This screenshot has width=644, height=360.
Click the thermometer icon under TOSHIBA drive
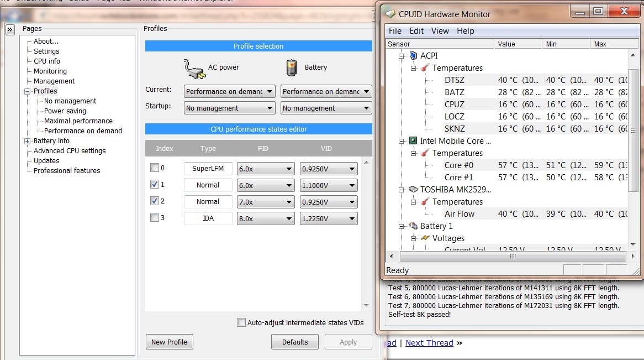[x=425, y=201]
